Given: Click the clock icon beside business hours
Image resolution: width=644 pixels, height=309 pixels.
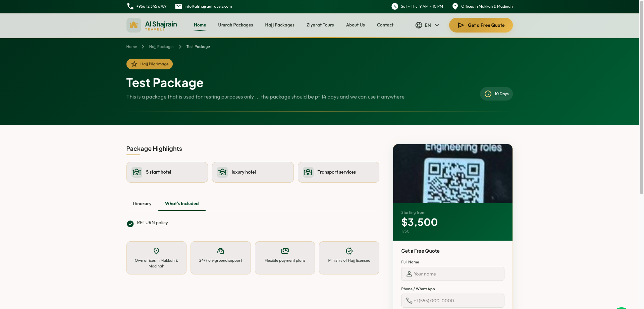Looking at the screenshot, I should (x=395, y=6).
